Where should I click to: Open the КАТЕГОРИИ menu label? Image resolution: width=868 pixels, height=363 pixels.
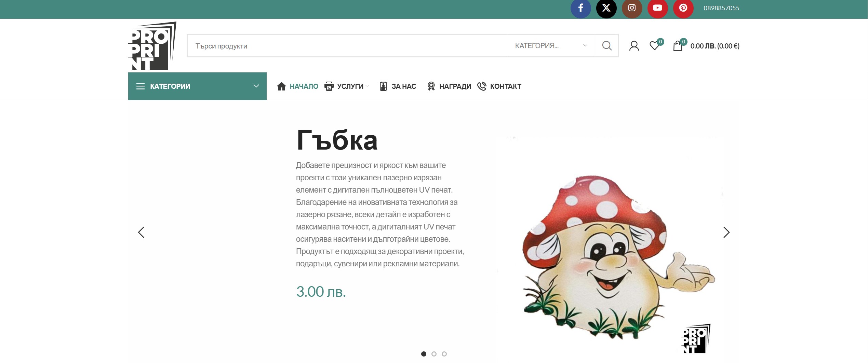tap(170, 86)
